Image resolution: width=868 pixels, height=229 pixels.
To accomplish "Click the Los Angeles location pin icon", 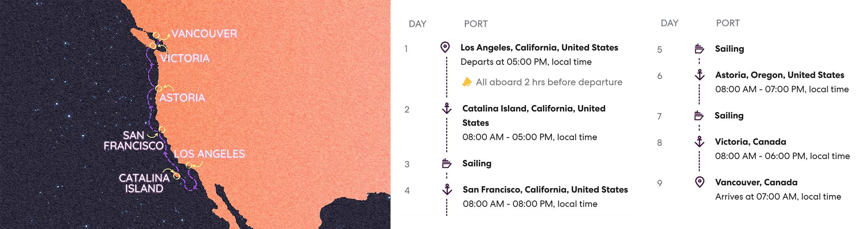I will [445, 47].
